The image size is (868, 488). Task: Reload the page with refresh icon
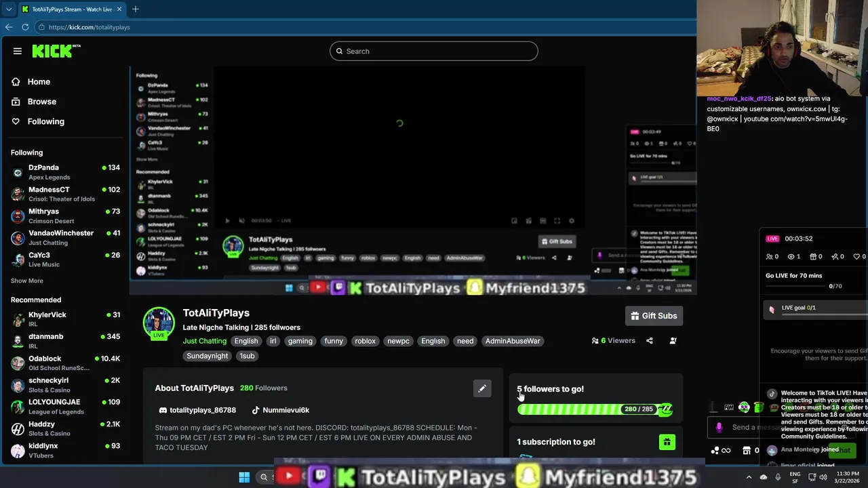(25, 27)
